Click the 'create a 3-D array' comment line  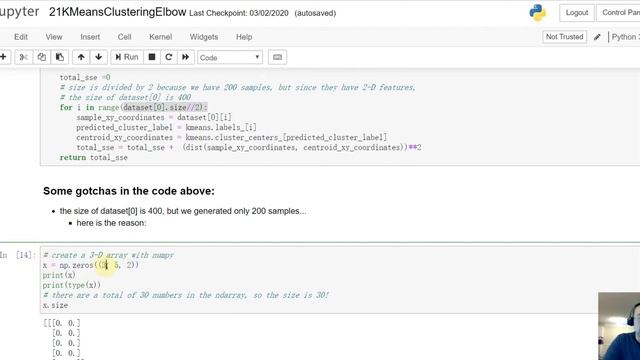pos(108,255)
